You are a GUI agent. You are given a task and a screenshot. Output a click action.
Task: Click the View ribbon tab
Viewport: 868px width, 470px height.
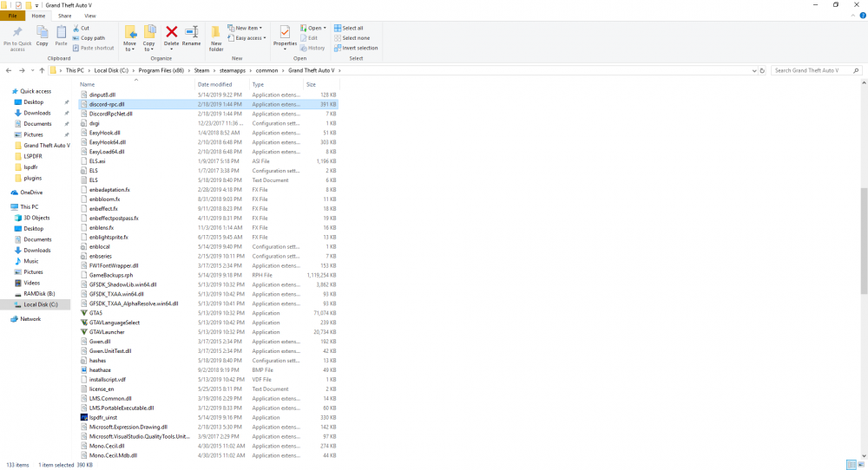pos(89,16)
